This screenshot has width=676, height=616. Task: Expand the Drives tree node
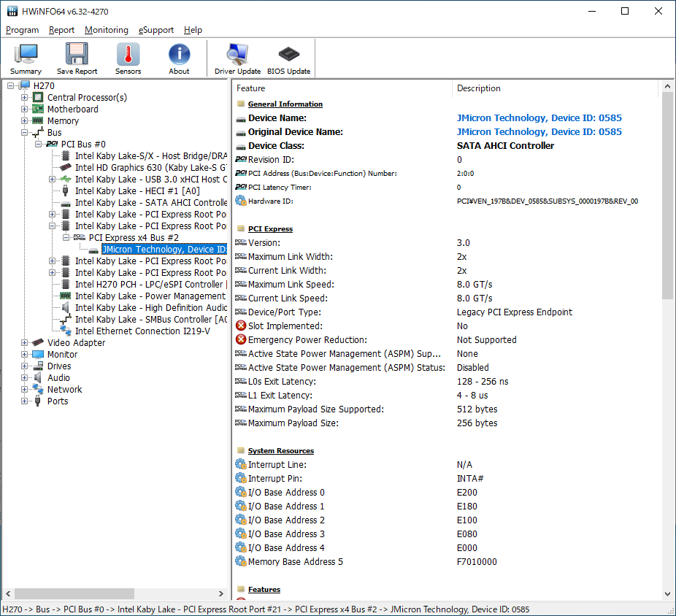coord(25,366)
